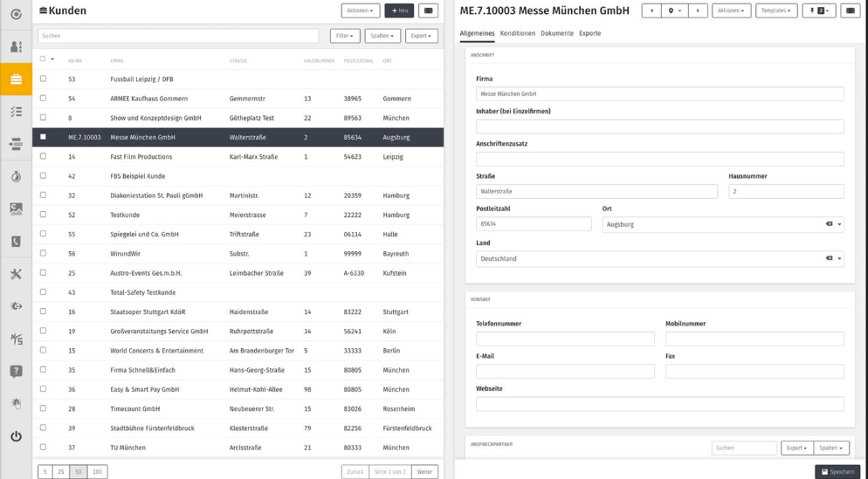The image size is (868, 479).
Task: Open the phone book sidebar icon
Action: 16,241
